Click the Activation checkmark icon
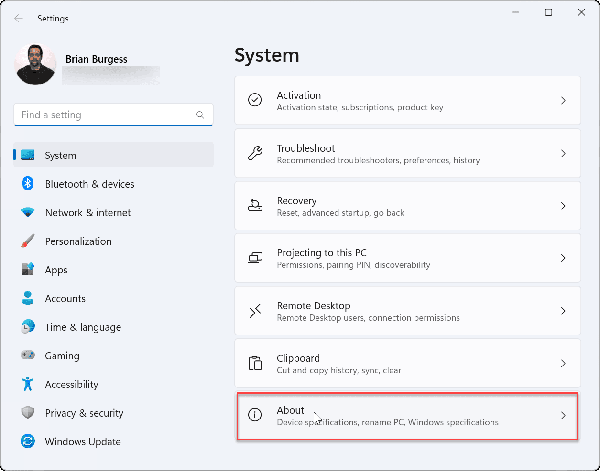 (x=255, y=100)
